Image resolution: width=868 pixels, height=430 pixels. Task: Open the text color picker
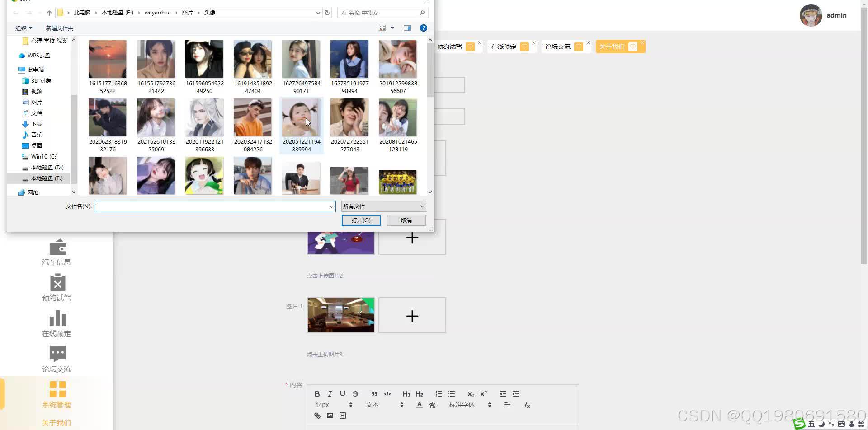click(x=419, y=405)
